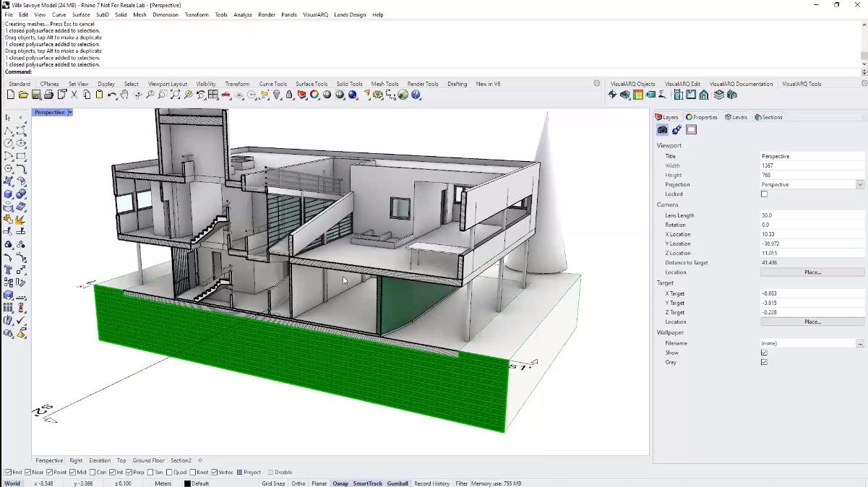Image resolution: width=868 pixels, height=487 pixels.
Task: Click the camera location Place button
Action: pos(814,272)
